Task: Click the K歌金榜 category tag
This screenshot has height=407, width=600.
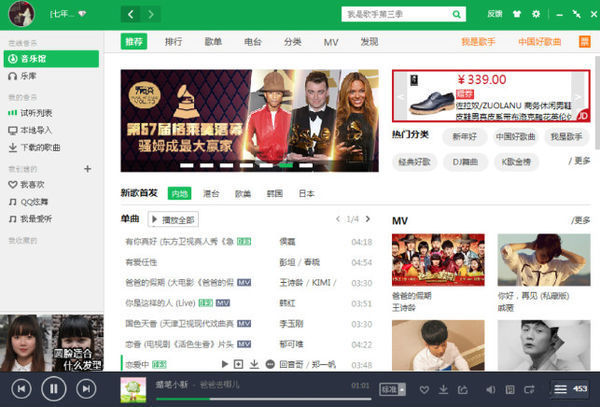Action: (x=516, y=162)
